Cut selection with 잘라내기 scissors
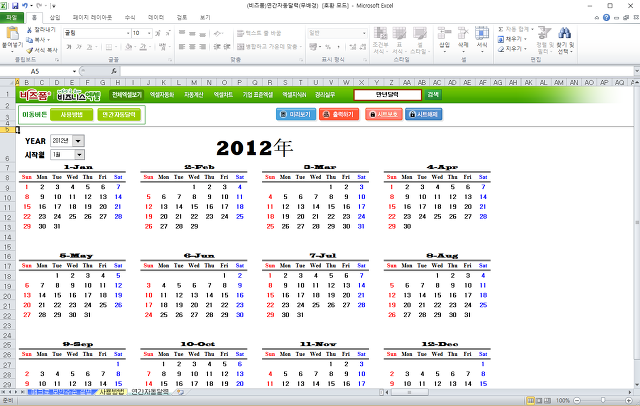The width and height of the screenshot is (640, 406). point(41,30)
